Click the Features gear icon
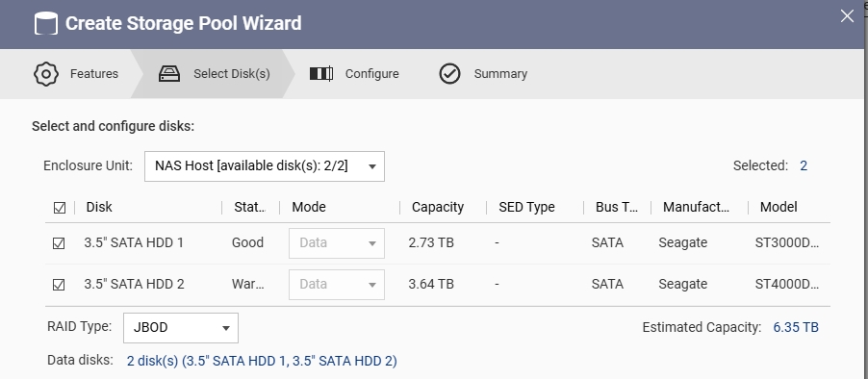Image resolution: width=868 pixels, height=379 pixels. 46,73
